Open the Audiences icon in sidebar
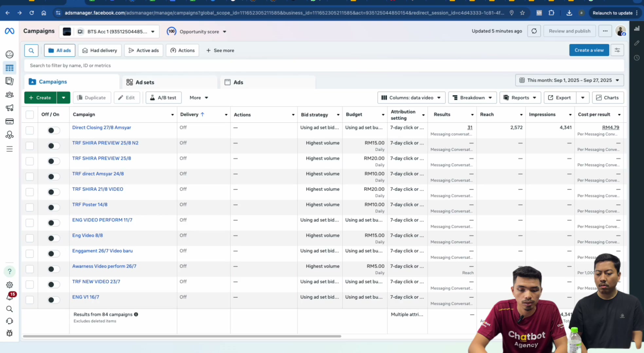Screen dimensions: 644x353 pyautogui.click(x=9, y=95)
